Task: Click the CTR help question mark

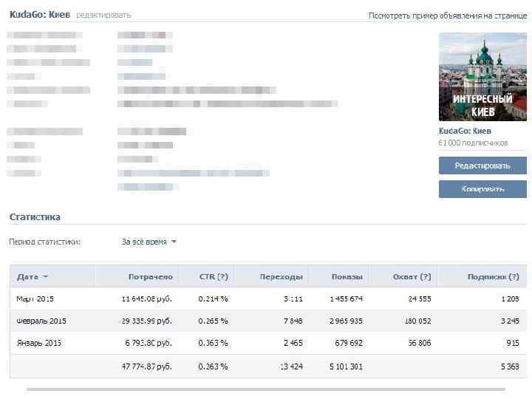Action: point(222,277)
